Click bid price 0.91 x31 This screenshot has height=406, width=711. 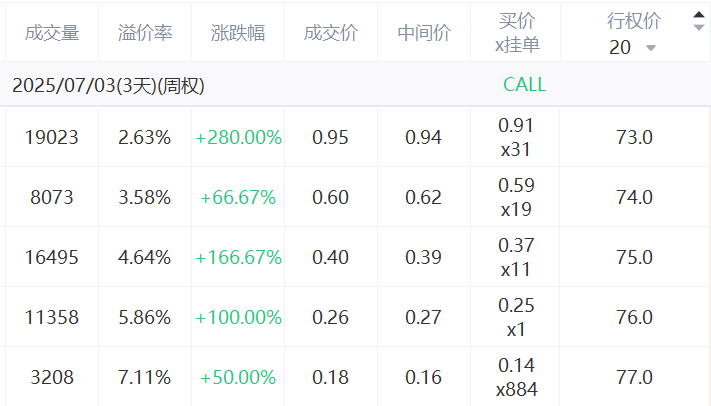(x=516, y=137)
